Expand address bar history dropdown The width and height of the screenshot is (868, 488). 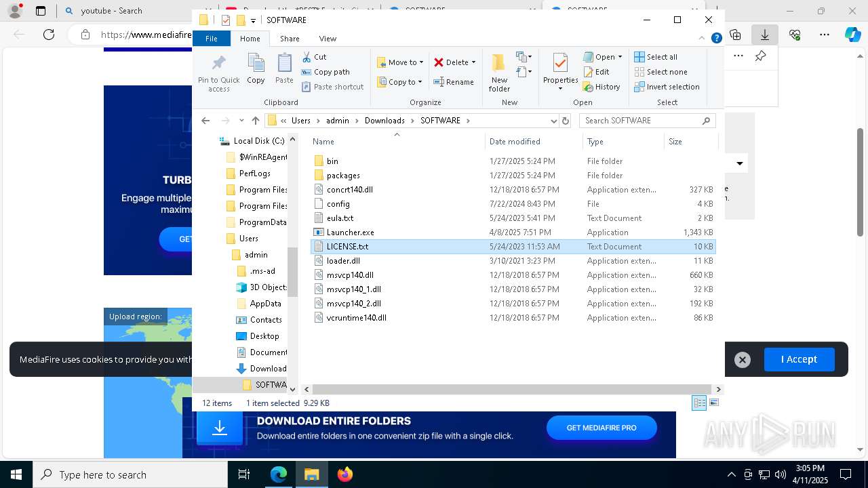pyautogui.click(x=553, y=121)
